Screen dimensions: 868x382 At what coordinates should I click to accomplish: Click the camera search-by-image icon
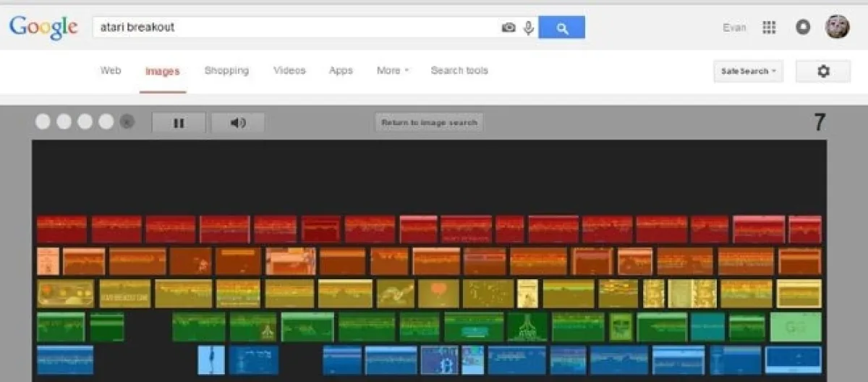[x=509, y=27]
